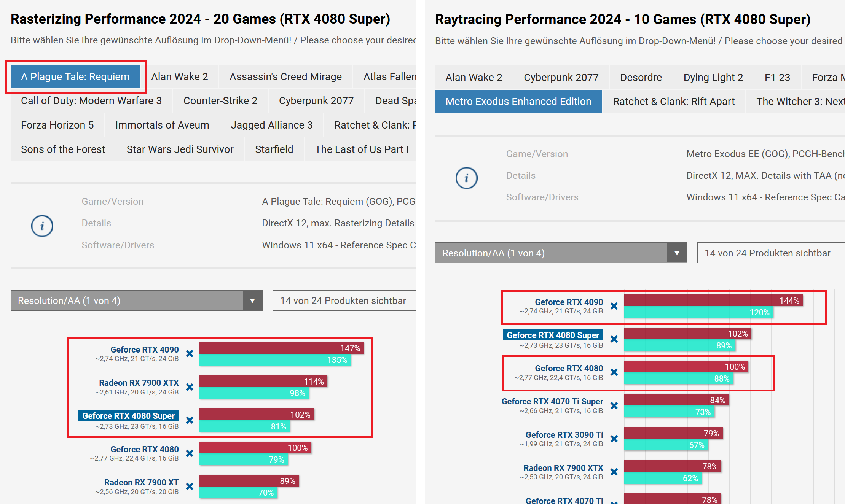Click info icon in raytracing details section
The height and width of the screenshot is (504, 845).
466,178
